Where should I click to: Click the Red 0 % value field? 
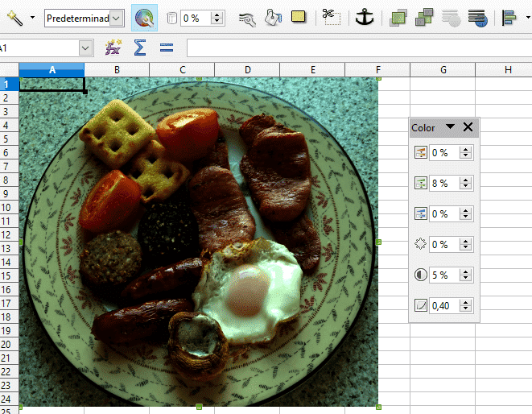(x=444, y=153)
